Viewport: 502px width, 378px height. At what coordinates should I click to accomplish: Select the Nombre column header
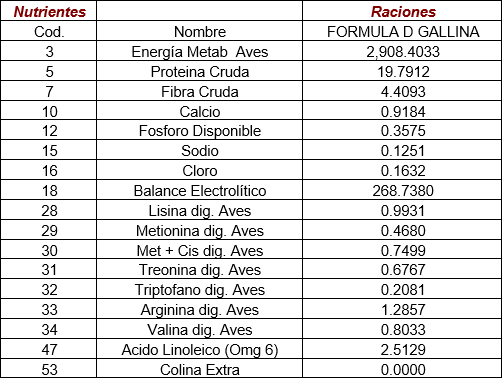pyautogui.click(x=199, y=31)
